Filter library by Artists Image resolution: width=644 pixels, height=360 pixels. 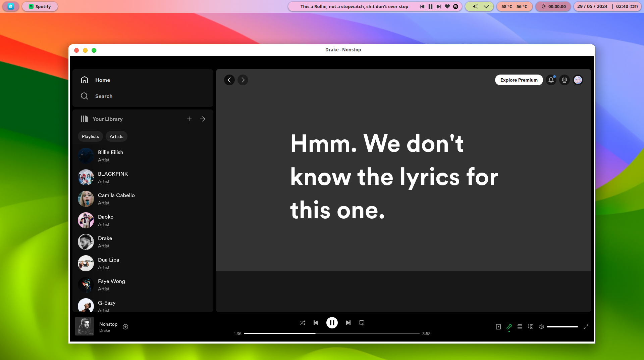(116, 136)
